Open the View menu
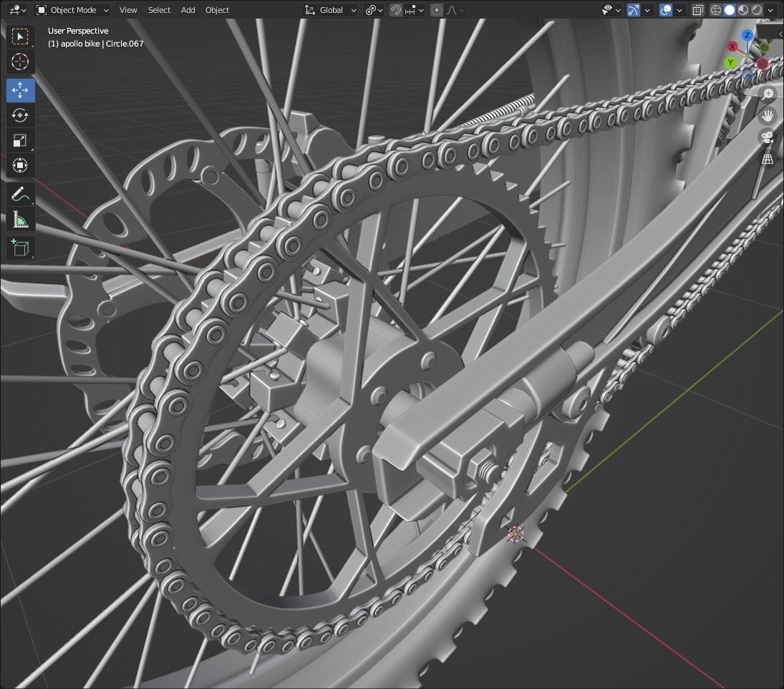The height and width of the screenshot is (689, 784). point(128,10)
